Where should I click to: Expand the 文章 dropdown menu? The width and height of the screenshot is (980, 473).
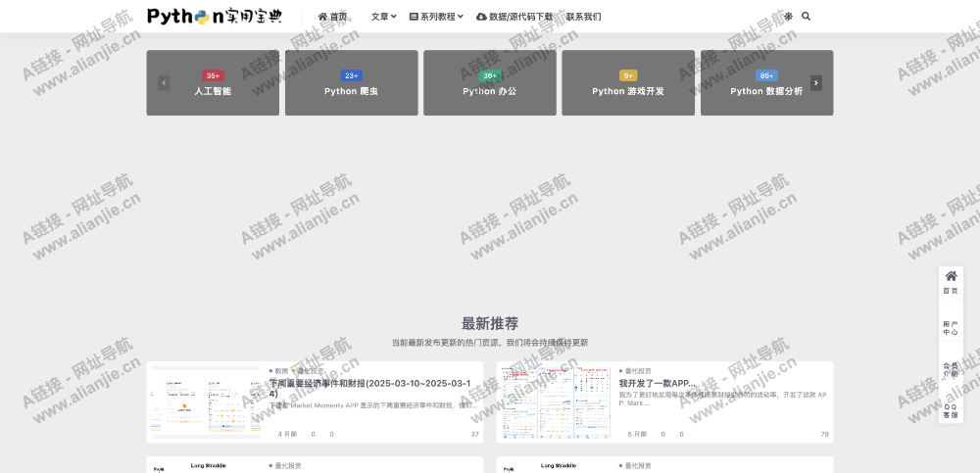coord(384,17)
